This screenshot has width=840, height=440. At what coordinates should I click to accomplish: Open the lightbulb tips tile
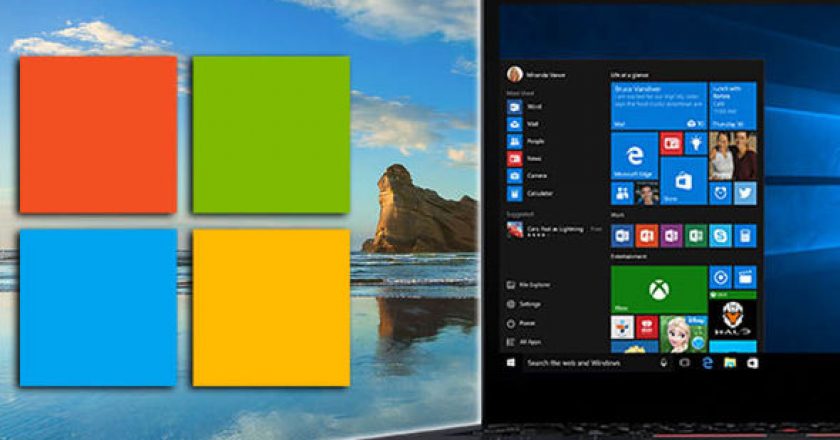pyautogui.click(x=695, y=144)
